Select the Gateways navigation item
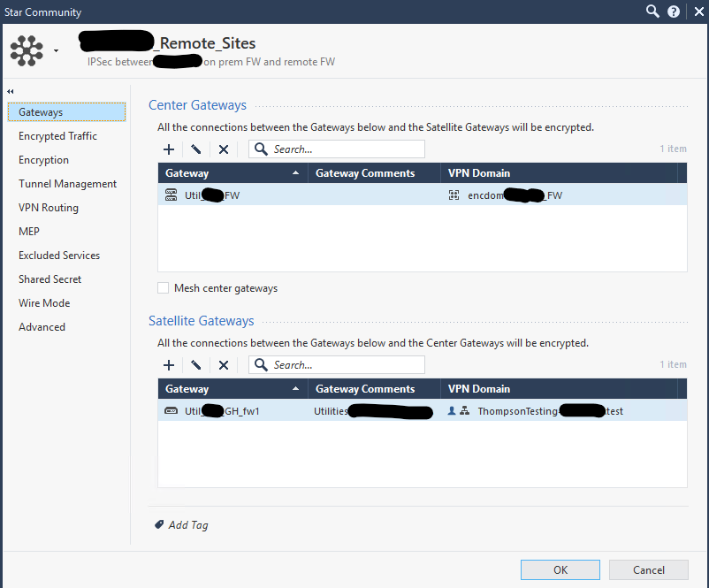Image resolution: width=709 pixels, height=588 pixels. 66,112
